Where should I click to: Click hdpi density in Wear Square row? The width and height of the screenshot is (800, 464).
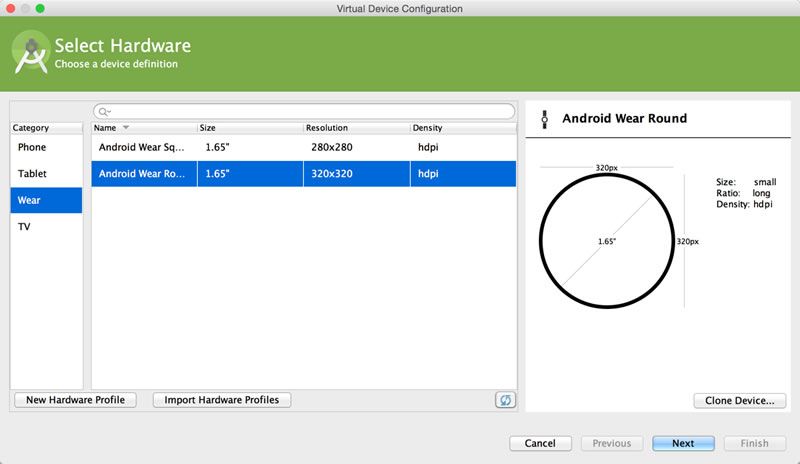point(463,147)
